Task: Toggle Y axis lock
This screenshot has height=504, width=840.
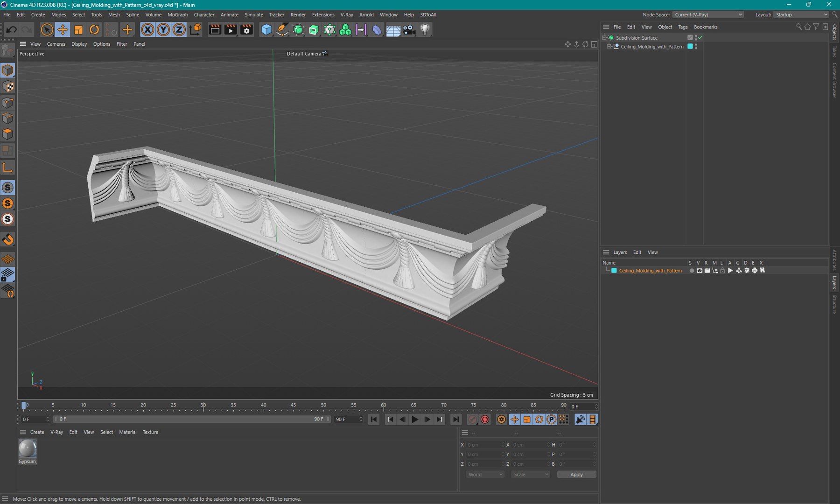Action: [163, 30]
